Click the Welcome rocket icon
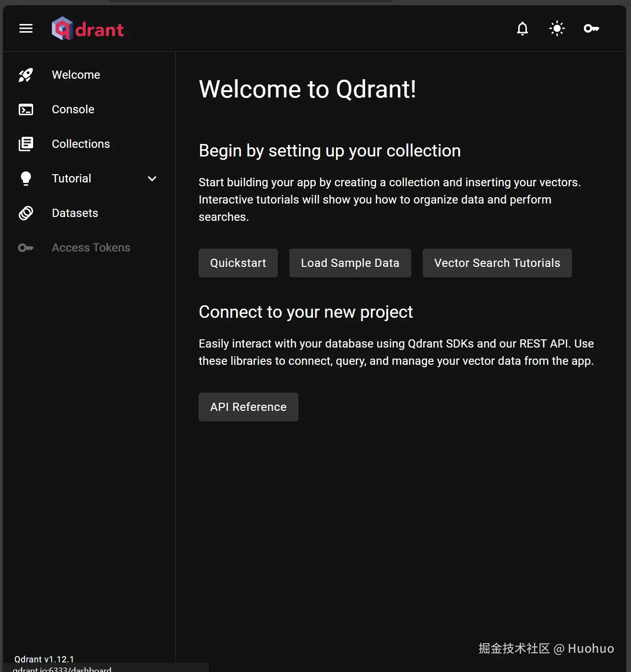 tap(26, 75)
